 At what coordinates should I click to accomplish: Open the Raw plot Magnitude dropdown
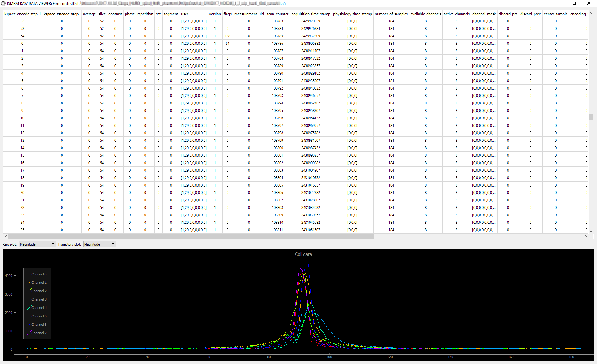pyautogui.click(x=37, y=244)
